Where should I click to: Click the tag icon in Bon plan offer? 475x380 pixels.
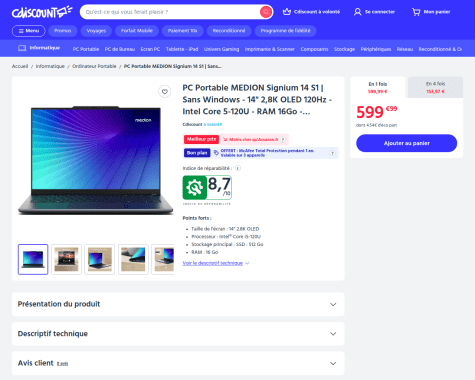coord(216,153)
